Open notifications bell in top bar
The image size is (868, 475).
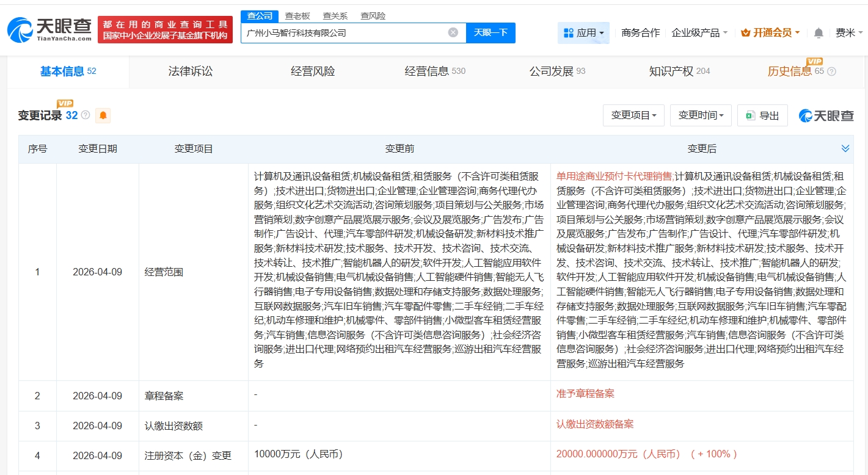(x=819, y=33)
